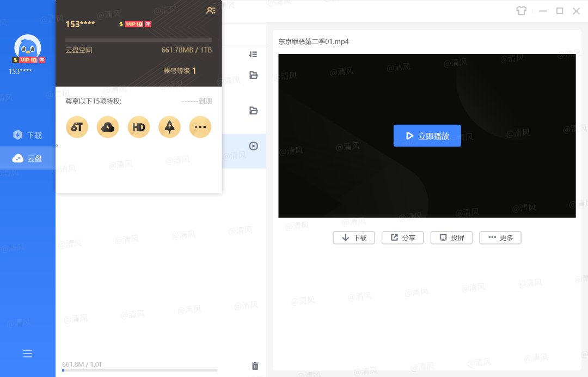Click the 6T storage privilege icon
The height and width of the screenshot is (377, 588).
[x=77, y=127]
